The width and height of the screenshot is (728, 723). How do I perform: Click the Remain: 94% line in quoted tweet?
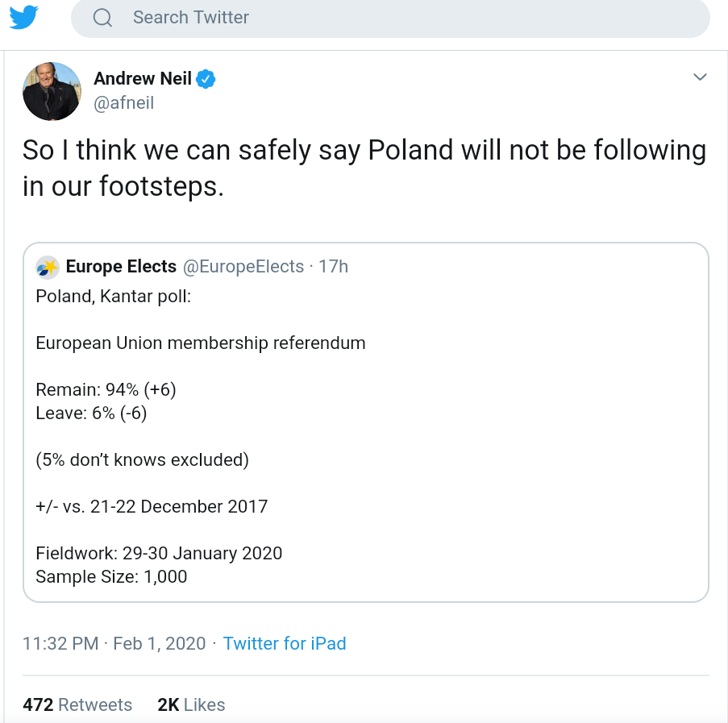click(x=106, y=390)
